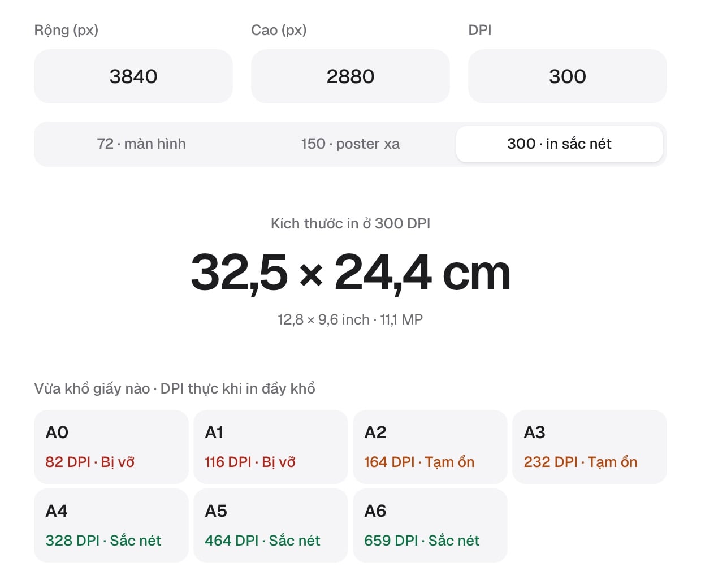
Task: Select the "72 · màn hình" preset
Action: pyautogui.click(x=141, y=144)
